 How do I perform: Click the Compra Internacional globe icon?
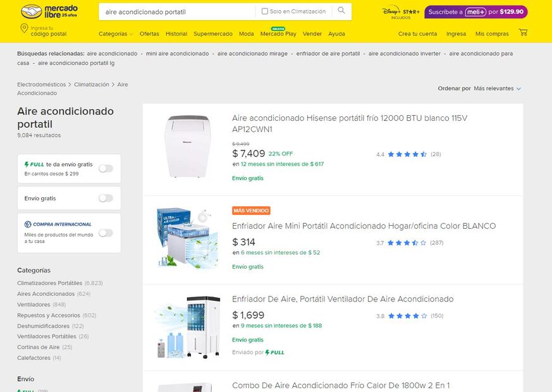click(x=28, y=224)
